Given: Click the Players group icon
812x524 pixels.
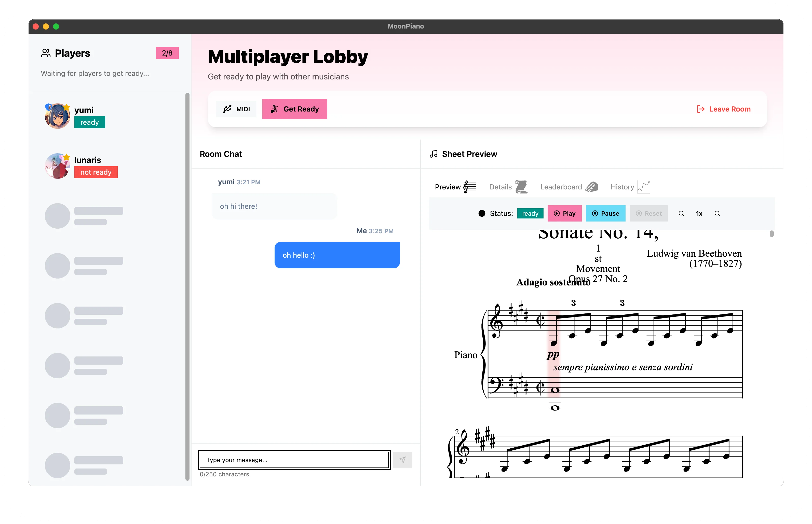Looking at the screenshot, I should click(46, 53).
